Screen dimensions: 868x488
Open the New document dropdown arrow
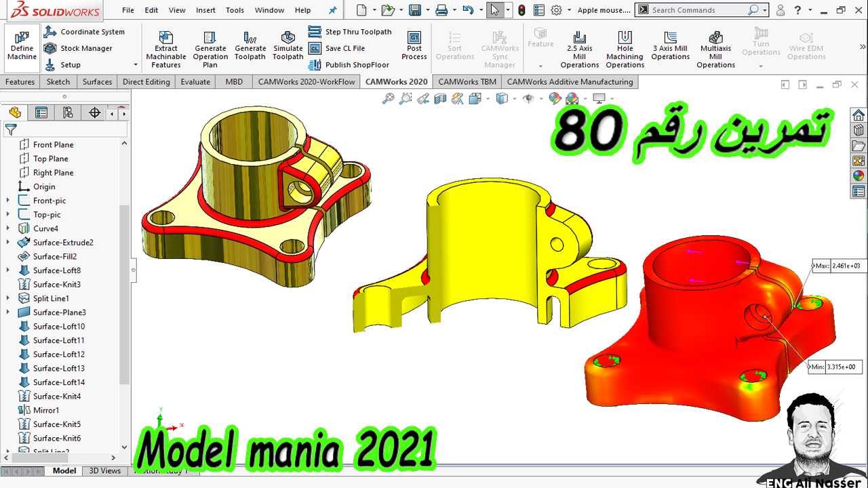click(x=373, y=10)
